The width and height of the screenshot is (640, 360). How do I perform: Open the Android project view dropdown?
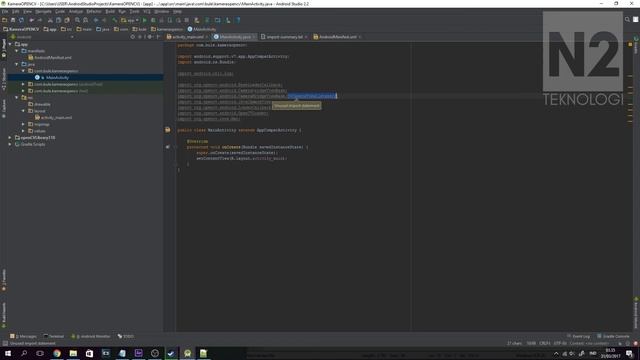(43, 37)
